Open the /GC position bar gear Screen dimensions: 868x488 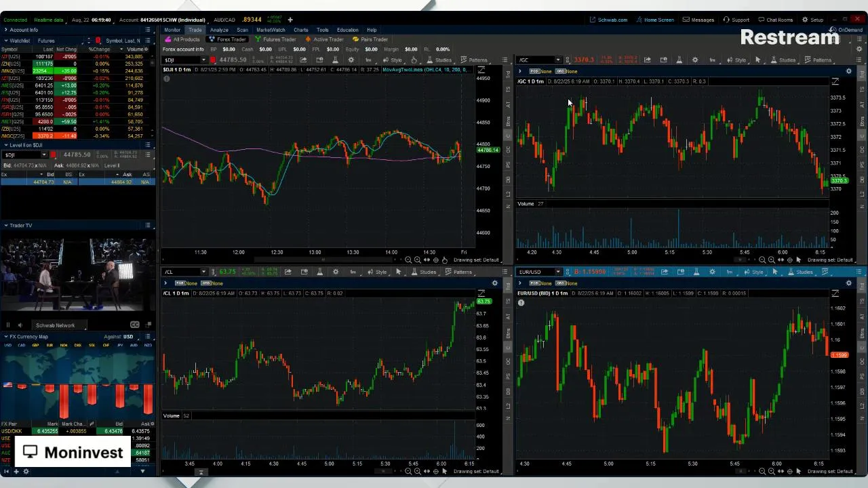(849, 71)
